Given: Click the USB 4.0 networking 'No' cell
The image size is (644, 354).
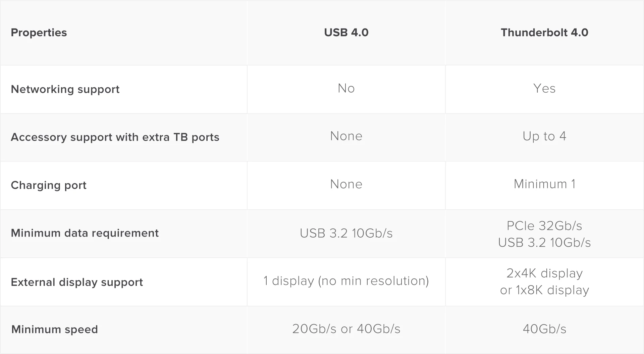Looking at the screenshot, I should [346, 89].
